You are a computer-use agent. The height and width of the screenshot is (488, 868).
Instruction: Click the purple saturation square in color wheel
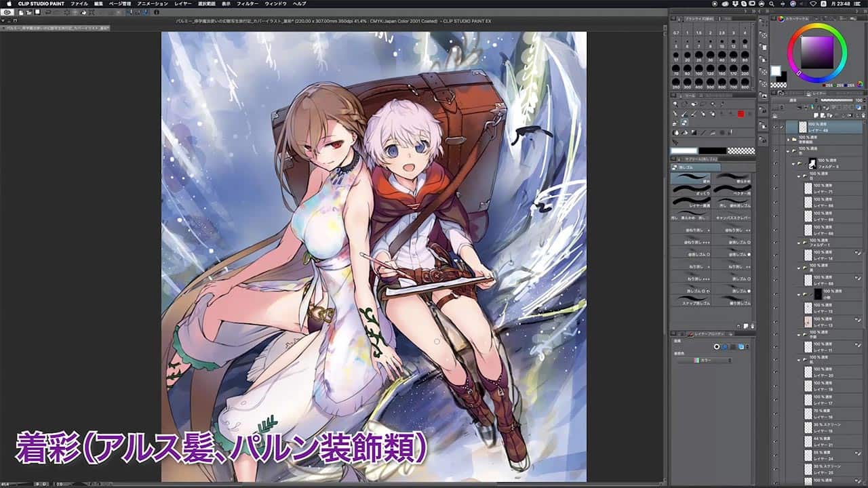(x=816, y=52)
